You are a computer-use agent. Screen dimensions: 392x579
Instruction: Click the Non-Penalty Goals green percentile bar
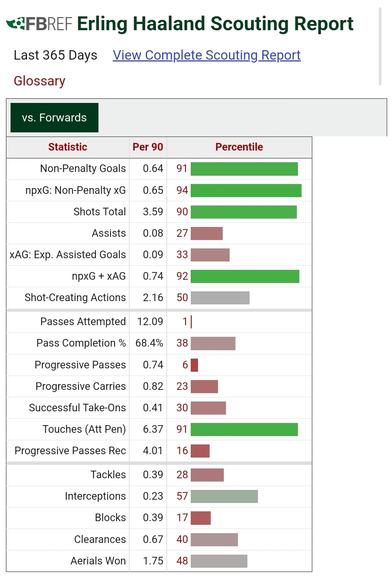point(244,169)
